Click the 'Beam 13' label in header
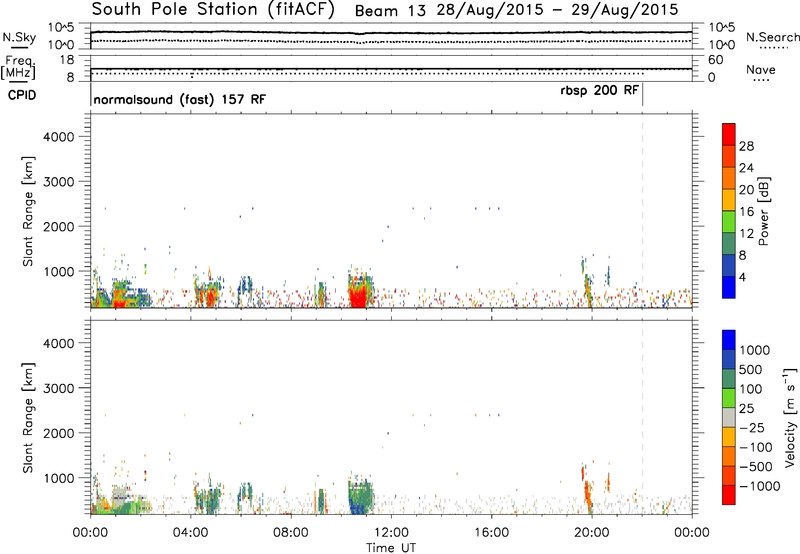The height and width of the screenshot is (554, 800). tap(390, 11)
